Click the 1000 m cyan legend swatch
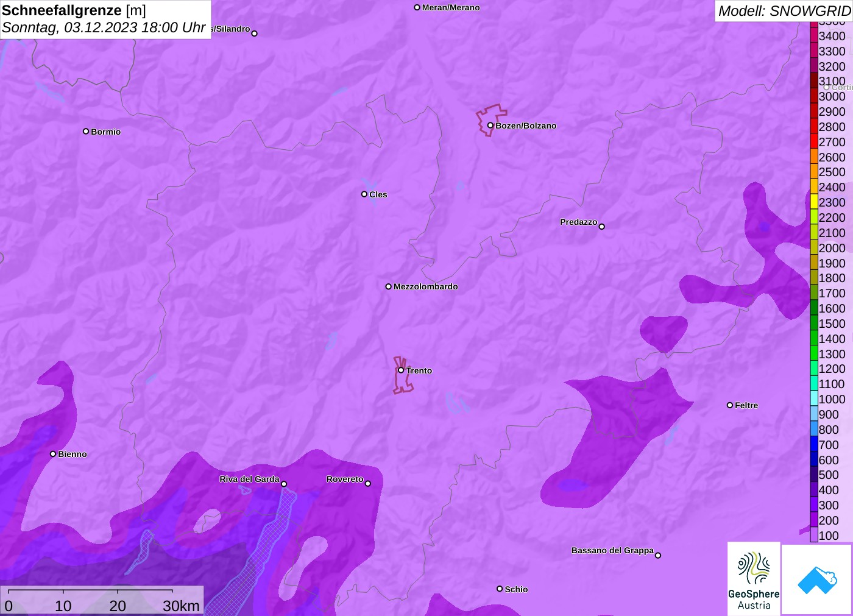Viewport: 853px width, 616px height. tap(814, 398)
